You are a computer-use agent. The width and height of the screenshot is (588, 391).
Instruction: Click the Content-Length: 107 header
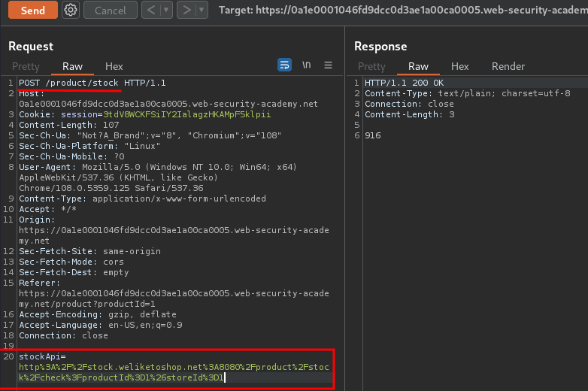point(69,125)
